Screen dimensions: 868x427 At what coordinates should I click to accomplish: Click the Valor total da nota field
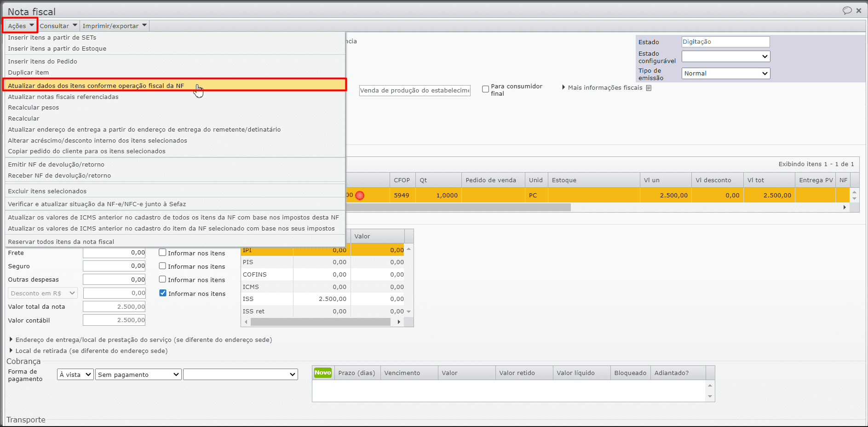point(114,306)
